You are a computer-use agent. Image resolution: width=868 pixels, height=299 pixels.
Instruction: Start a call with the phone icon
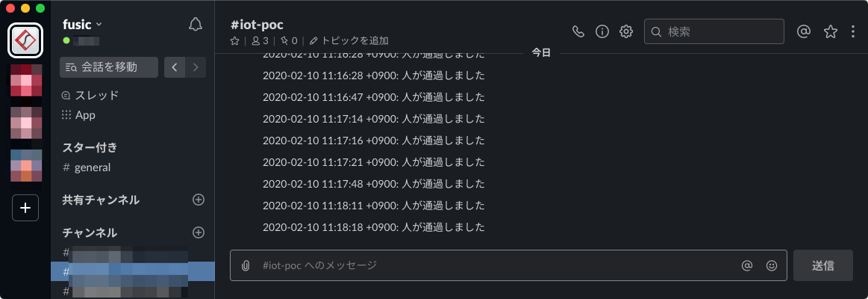coord(578,31)
